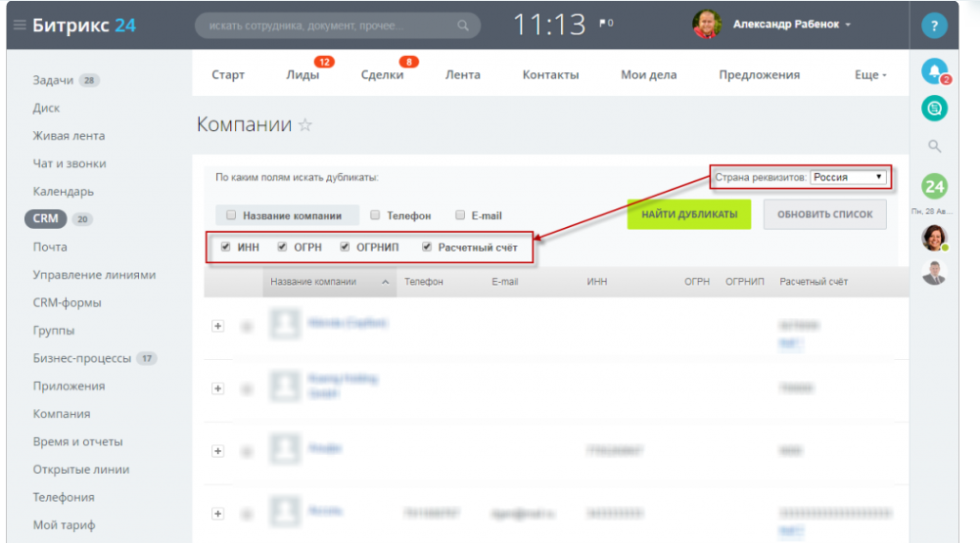Click the right sidebar search magnifier

934,146
